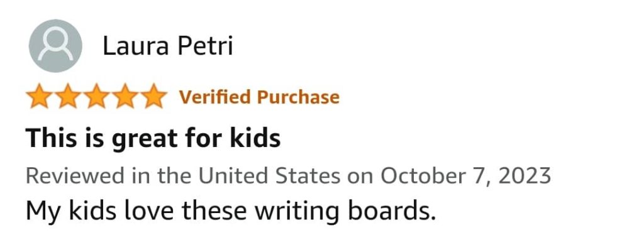Viewport: 644px width, 247px height.
Task: Click the reviewer's surname "Petri"
Action: tap(205, 45)
